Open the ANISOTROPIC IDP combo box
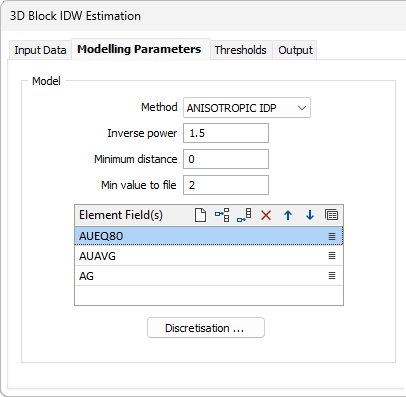406x397 pixels. click(247, 108)
